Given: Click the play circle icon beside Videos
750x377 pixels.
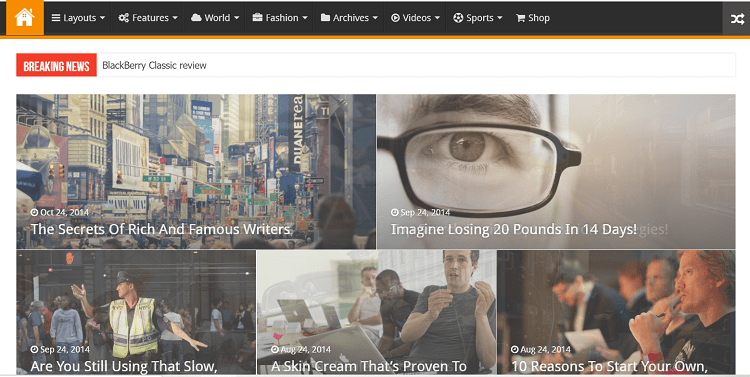Looking at the screenshot, I should tap(395, 18).
